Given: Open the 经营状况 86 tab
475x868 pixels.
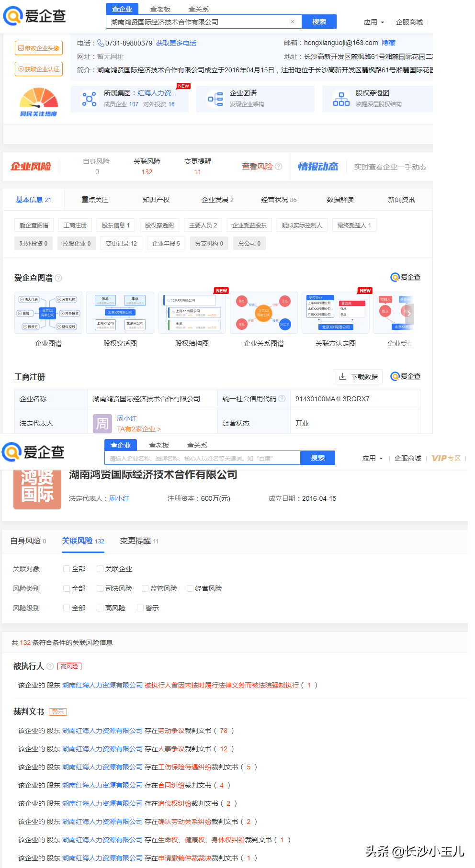Looking at the screenshot, I should [279, 200].
